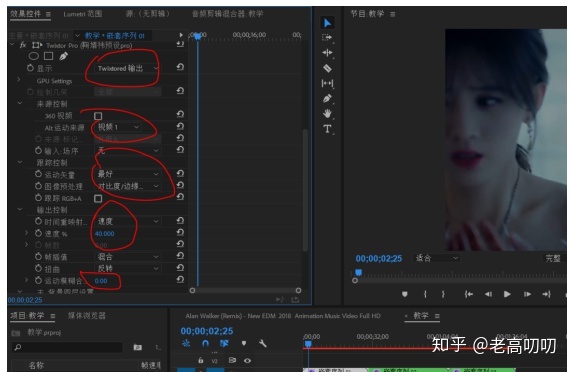This screenshot has width=572, height=372.
Task: Reset the 运动矢量 parameter
Action: [180, 174]
